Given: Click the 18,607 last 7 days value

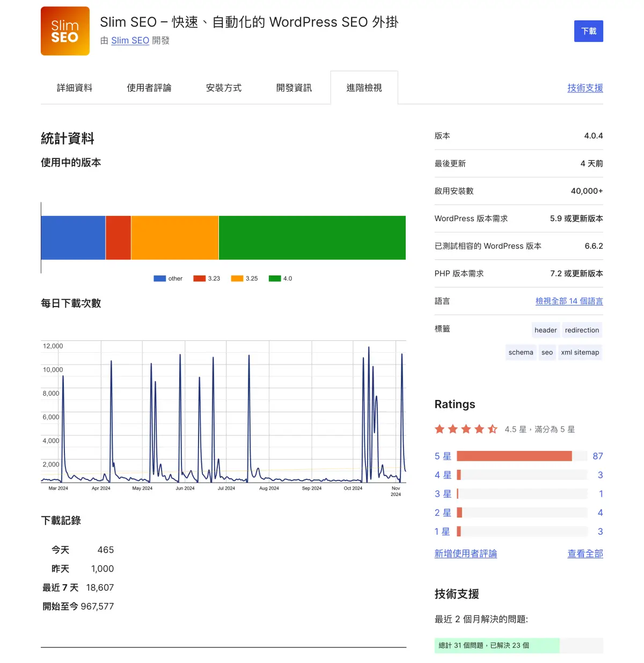Looking at the screenshot, I should coord(100,588).
